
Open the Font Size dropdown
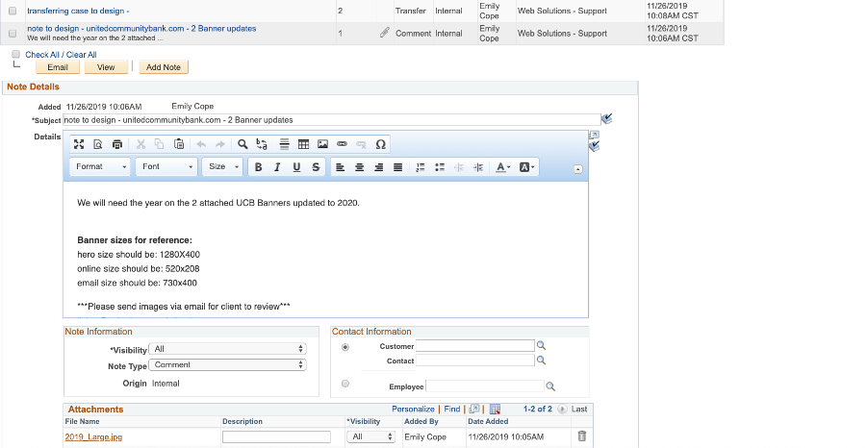coord(222,167)
